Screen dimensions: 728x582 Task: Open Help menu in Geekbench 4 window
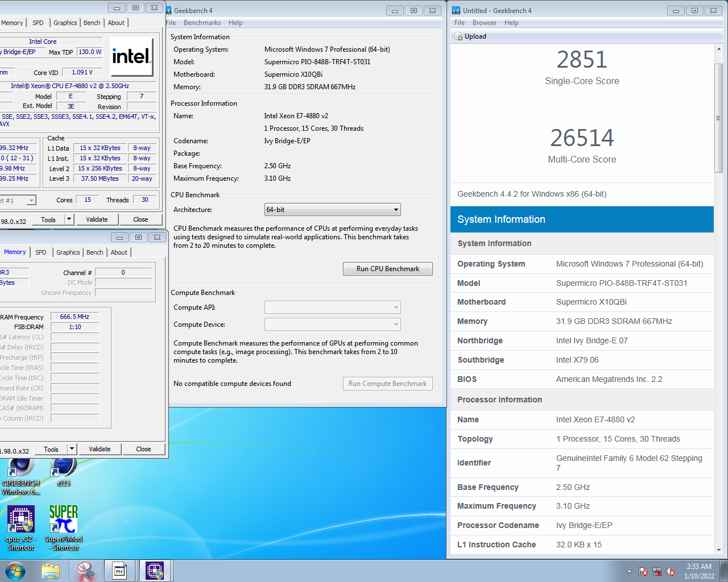pyautogui.click(x=235, y=23)
